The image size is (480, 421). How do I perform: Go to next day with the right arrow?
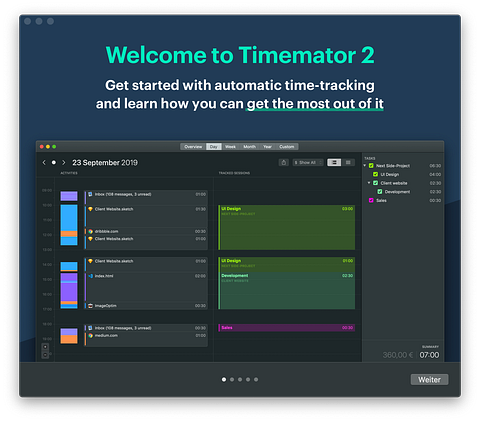(64, 163)
